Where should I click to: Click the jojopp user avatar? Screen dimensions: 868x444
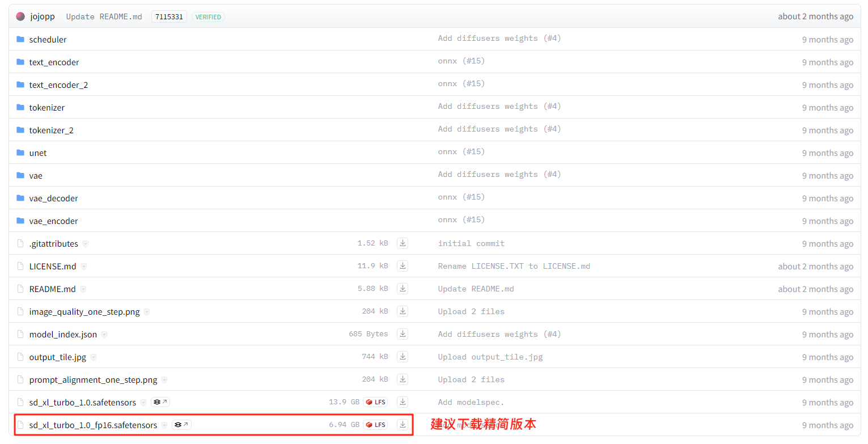click(x=20, y=16)
